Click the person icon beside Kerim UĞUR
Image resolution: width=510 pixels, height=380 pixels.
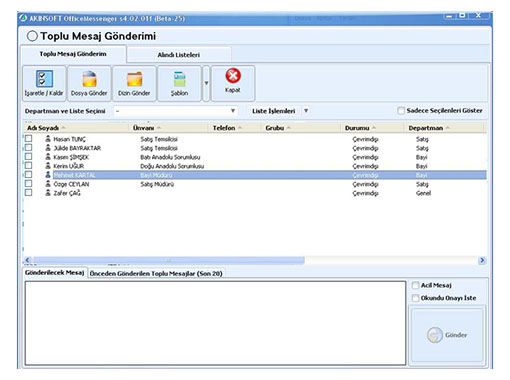coord(48,166)
